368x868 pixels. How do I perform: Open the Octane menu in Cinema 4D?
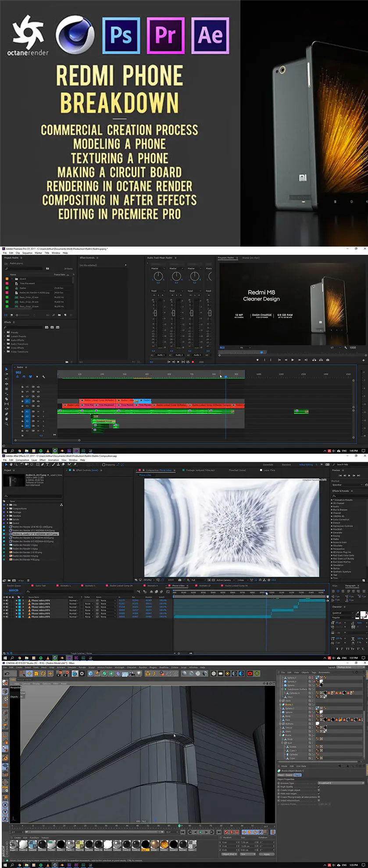tap(175, 667)
